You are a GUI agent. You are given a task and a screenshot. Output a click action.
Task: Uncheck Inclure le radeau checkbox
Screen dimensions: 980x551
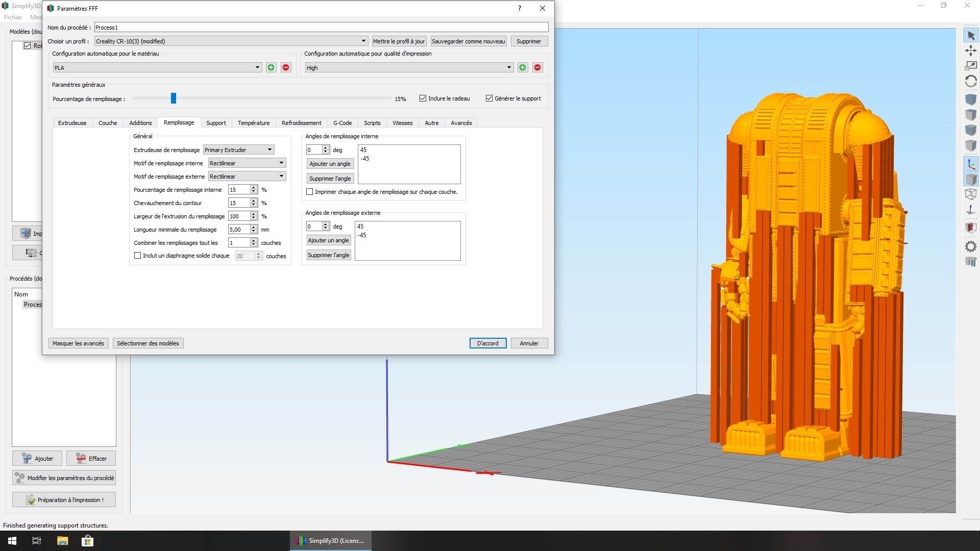click(423, 98)
